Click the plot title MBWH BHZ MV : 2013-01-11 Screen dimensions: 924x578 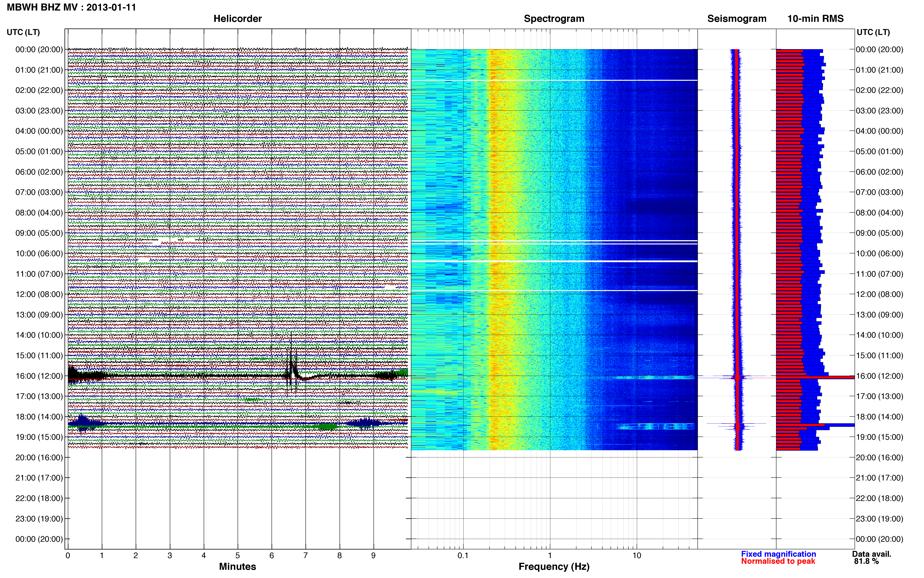click(x=71, y=7)
